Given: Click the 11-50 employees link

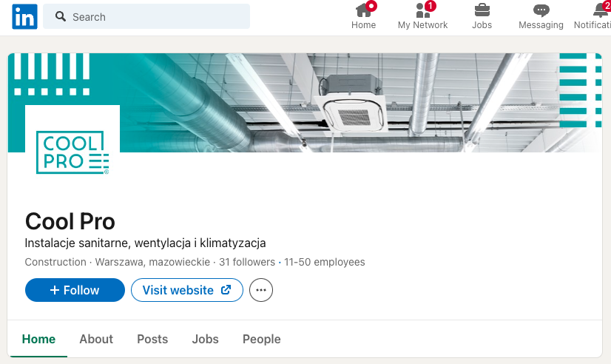Looking at the screenshot, I should 325,262.
